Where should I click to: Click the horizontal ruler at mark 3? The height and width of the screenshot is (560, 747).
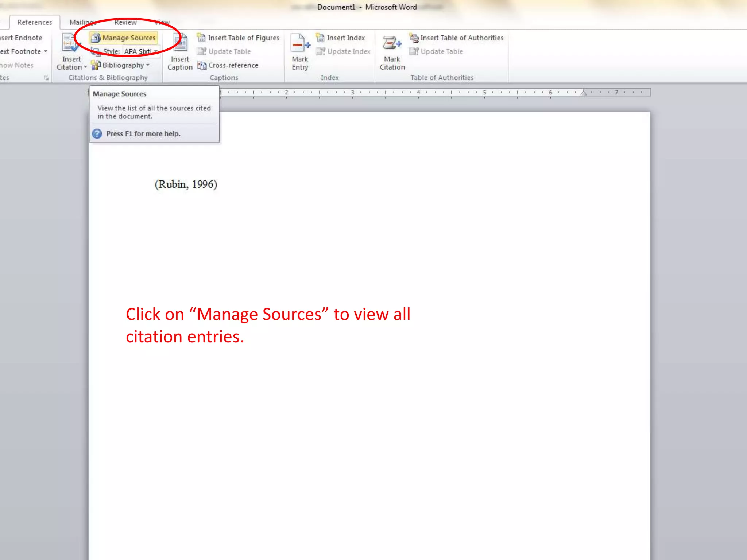pyautogui.click(x=352, y=92)
